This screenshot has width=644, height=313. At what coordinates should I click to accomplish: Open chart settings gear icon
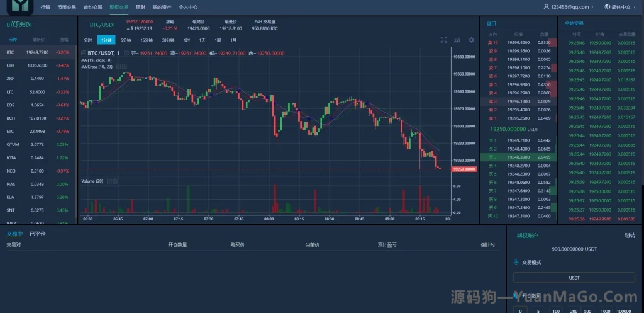471,40
